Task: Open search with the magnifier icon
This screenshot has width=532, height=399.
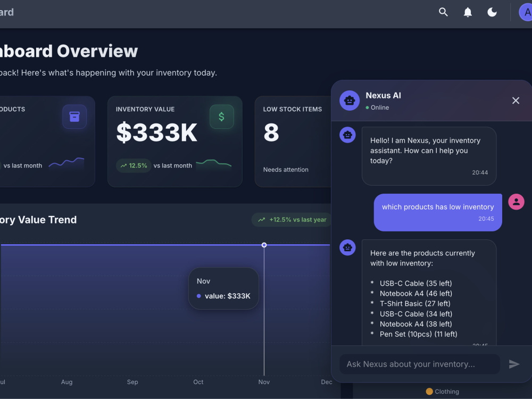Action: (x=443, y=12)
